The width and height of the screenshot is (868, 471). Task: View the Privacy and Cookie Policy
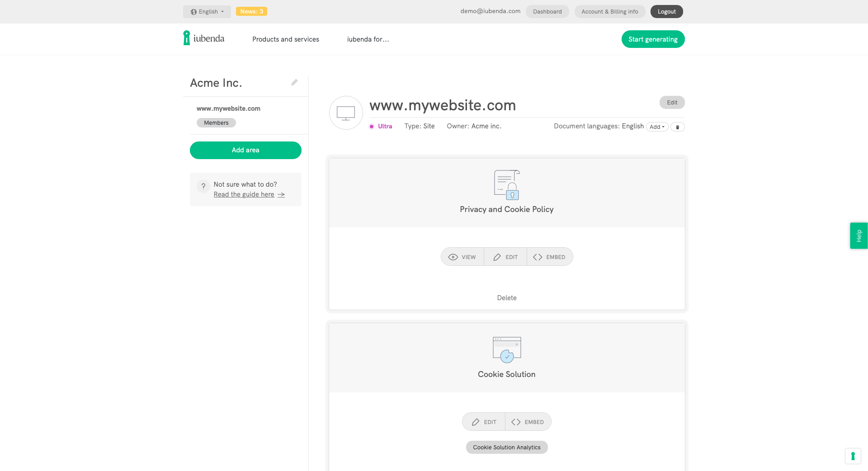(x=462, y=257)
